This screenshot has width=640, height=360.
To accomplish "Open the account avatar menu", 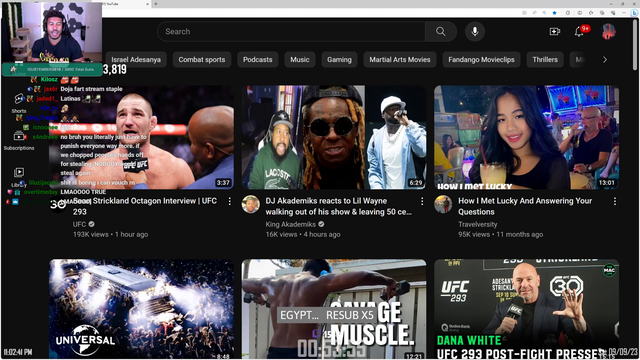I will pyautogui.click(x=609, y=31).
